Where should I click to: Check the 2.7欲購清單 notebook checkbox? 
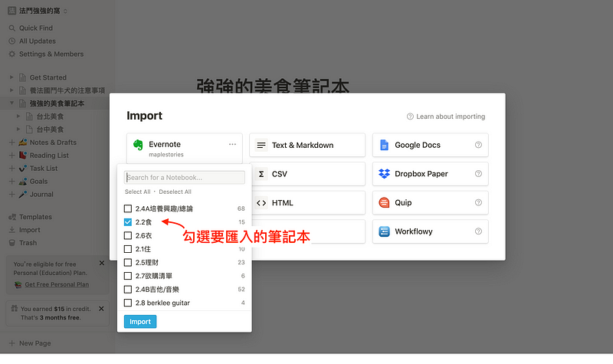(x=128, y=276)
